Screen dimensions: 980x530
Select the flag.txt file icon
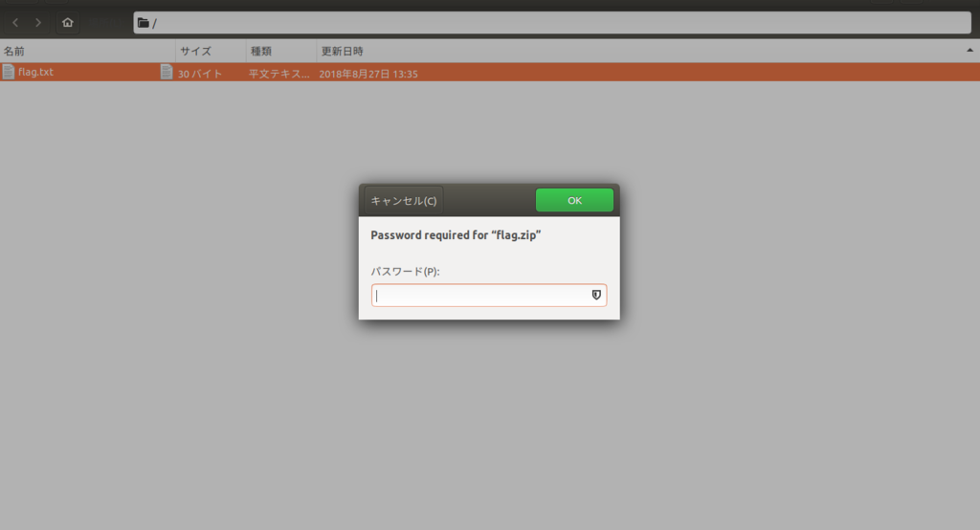[8, 72]
